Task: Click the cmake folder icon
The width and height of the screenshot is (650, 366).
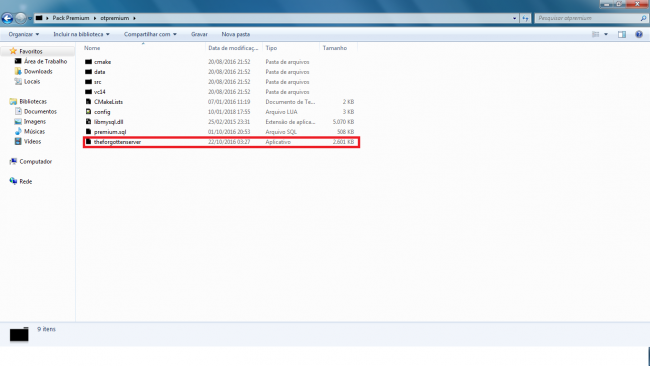Action: pos(88,62)
